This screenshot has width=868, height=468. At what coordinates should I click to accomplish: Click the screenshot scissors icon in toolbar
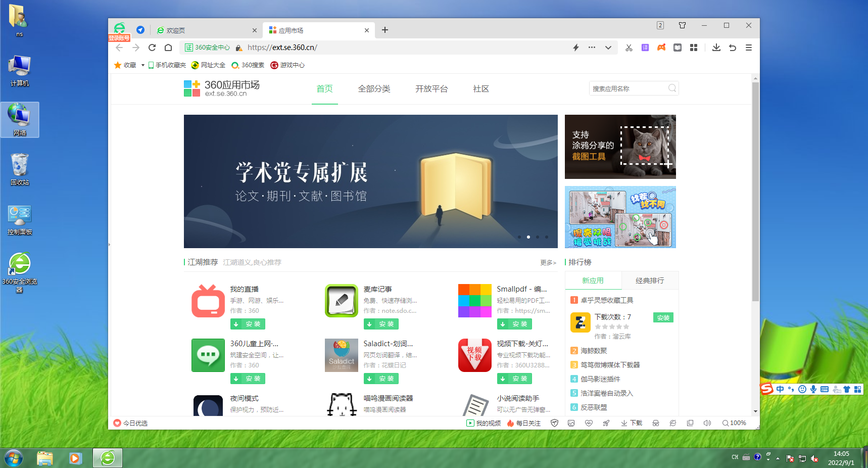(x=629, y=48)
